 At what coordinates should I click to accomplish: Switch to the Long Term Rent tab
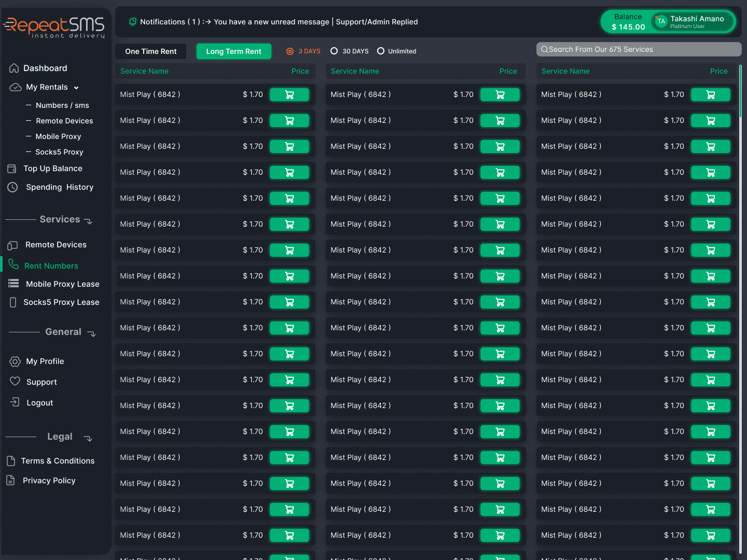(233, 51)
